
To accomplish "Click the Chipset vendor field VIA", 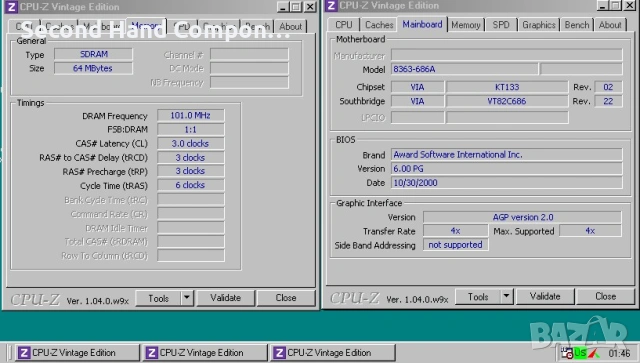I will [418, 87].
